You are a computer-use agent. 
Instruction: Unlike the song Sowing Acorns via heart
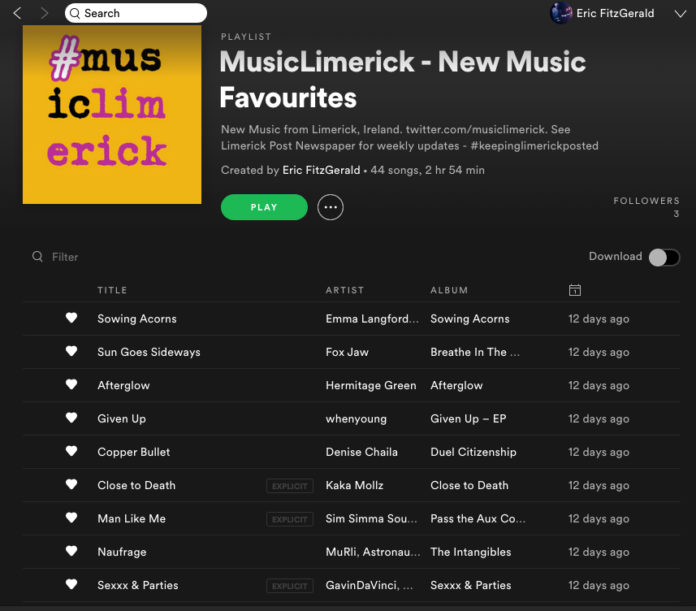71,318
